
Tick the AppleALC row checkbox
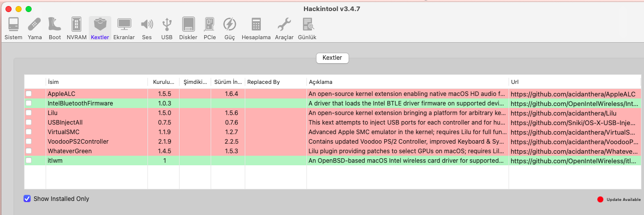pos(29,94)
